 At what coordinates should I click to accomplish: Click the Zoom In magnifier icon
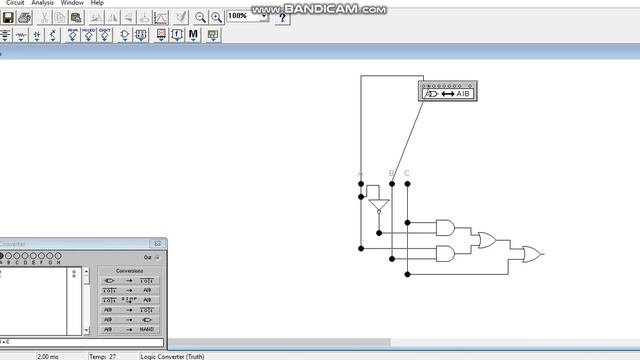216,18
